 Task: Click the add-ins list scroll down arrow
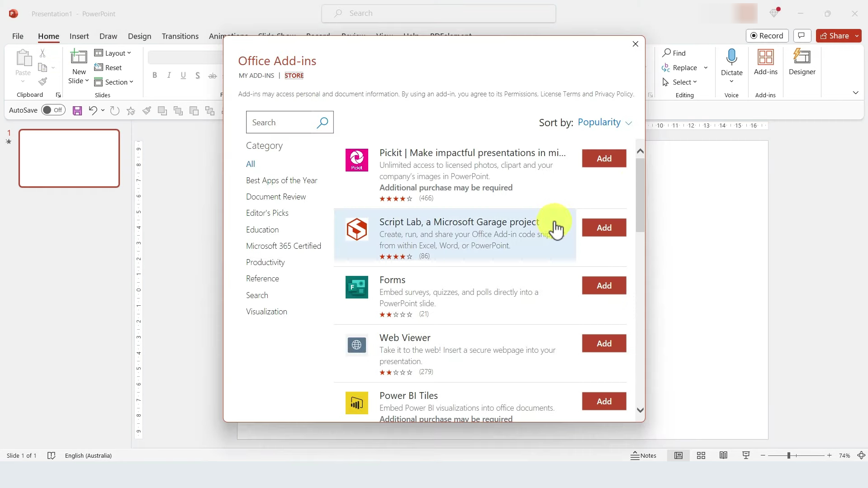pos(640,410)
